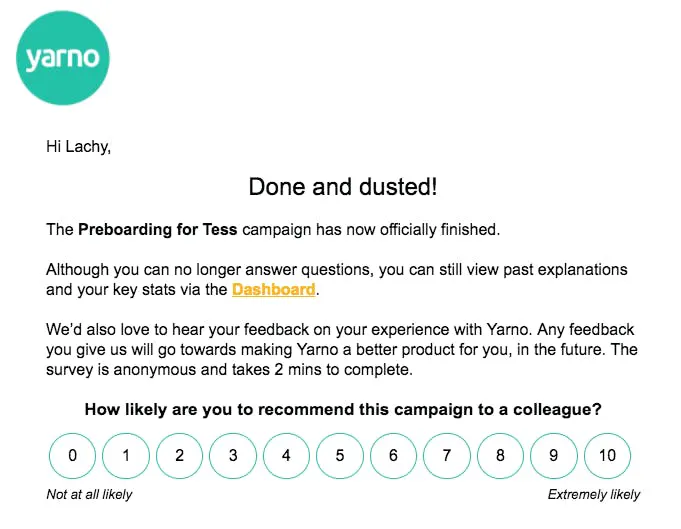The height and width of the screenshot is (529, 681).
Task: Select rating 6 circle
Action: 393,456
